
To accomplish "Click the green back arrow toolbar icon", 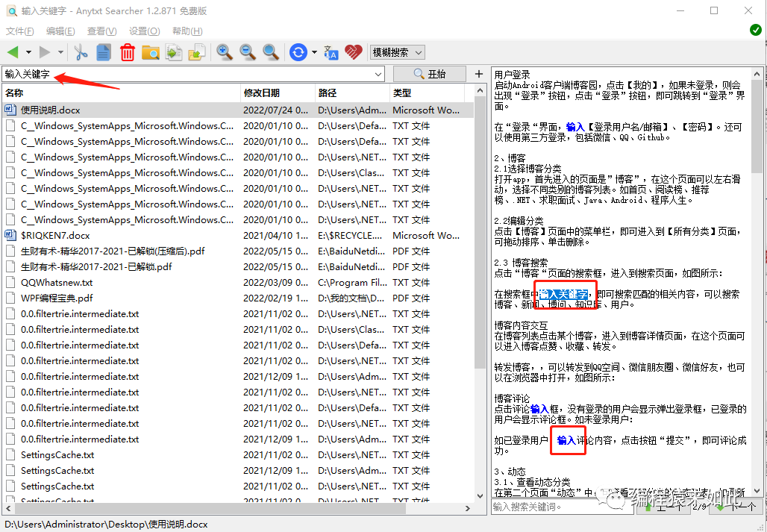I will (x=13, y=51).
